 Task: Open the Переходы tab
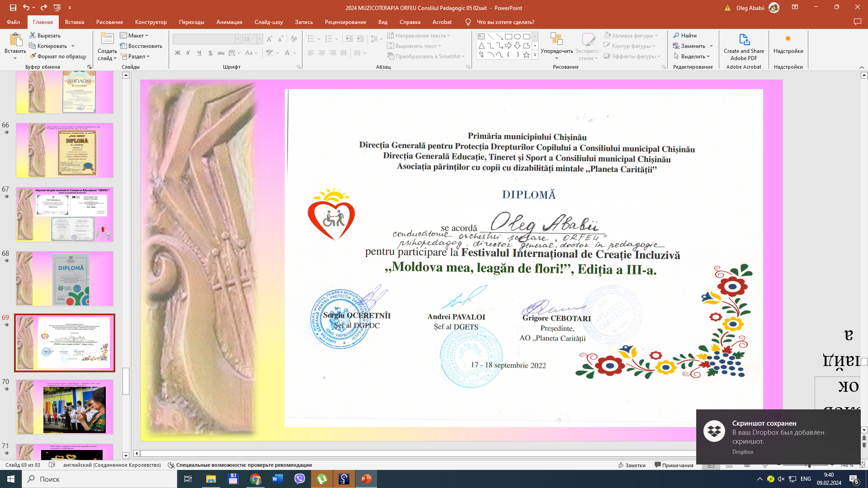[x=191, y=22]
